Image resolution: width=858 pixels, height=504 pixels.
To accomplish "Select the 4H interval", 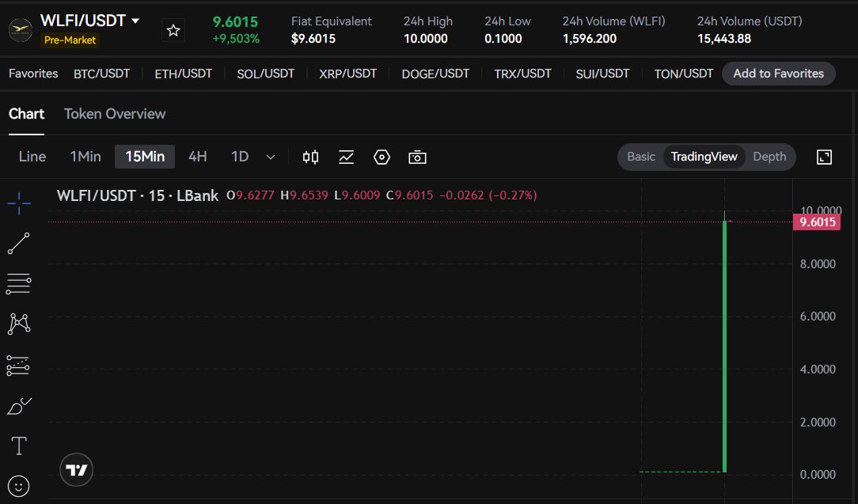I will pyautogui.click(x=198, y=157).
